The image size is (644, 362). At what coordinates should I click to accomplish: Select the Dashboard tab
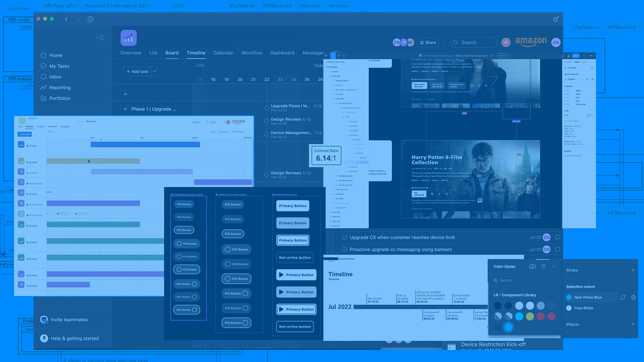point(282,53)
